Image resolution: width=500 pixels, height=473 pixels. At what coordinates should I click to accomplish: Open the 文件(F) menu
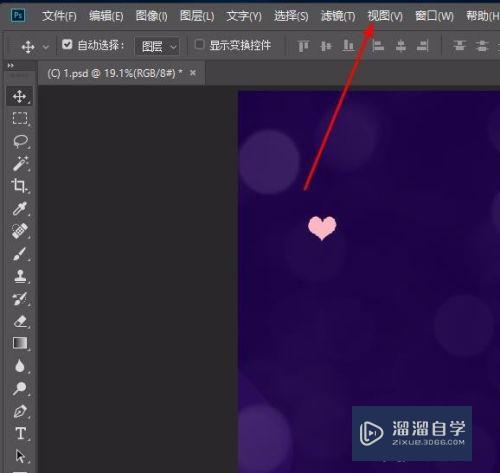pyautogui.click(x=59, y=16)
